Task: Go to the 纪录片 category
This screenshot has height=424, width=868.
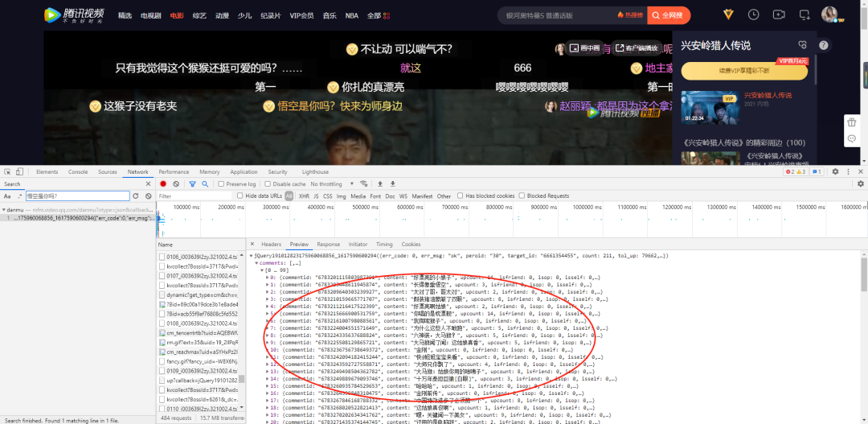Action: tap(271, 15)
